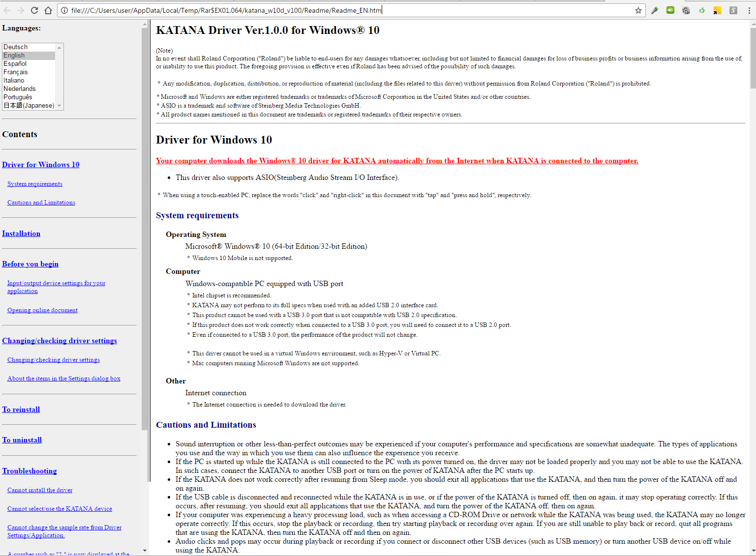
Task: Choose Japanese from the language list
Action: [x=29, y=105]
